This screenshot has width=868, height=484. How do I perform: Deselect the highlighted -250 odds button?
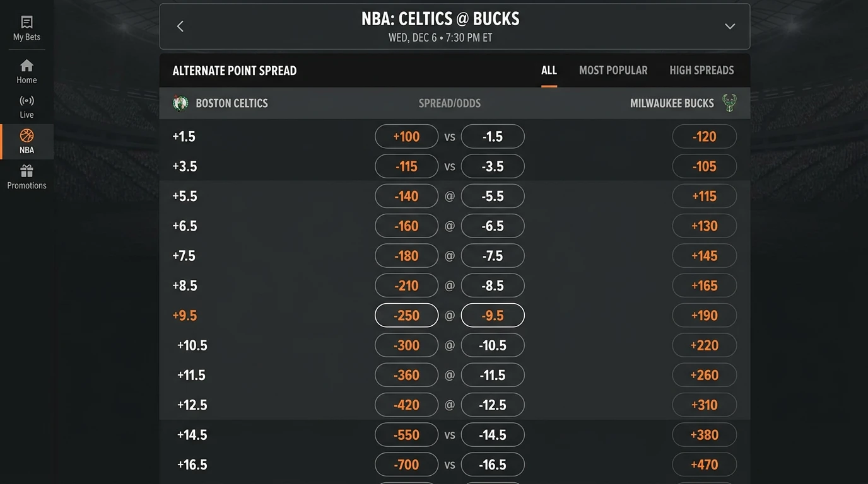pos(406,315)
